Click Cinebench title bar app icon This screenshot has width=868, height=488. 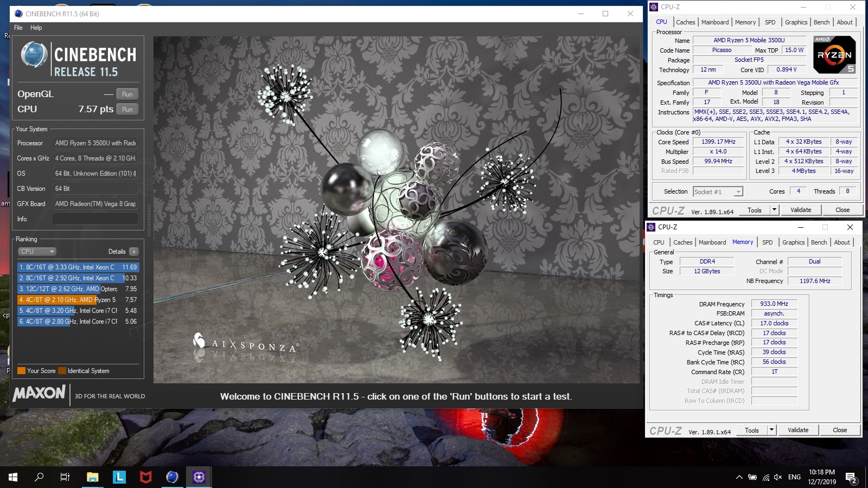pos(18,14)
